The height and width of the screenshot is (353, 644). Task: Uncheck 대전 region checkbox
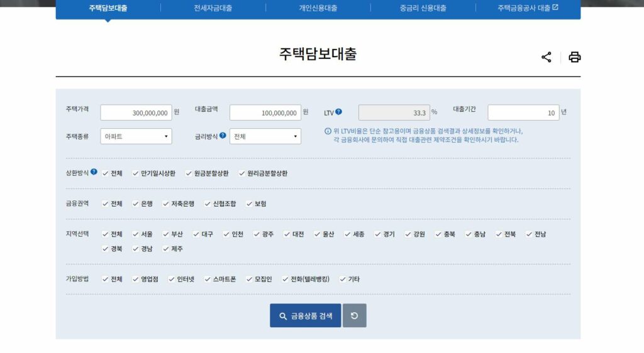pos(287,234)
